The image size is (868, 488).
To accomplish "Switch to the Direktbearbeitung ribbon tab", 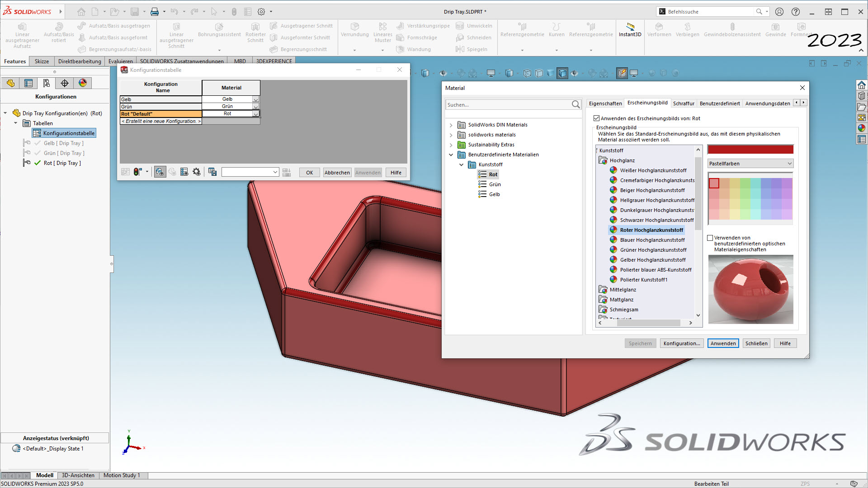I will tap(80, 61).
